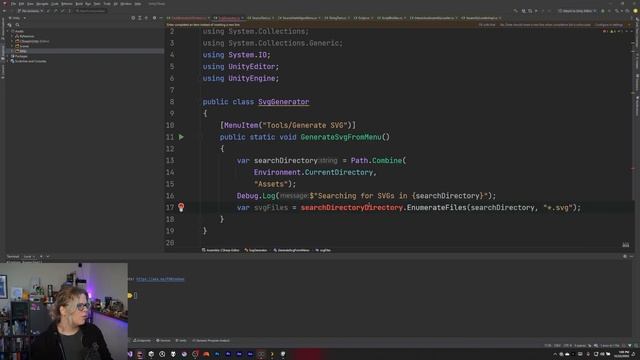Click the SvgGenerator breadcrumb
This screenshot has height=360, width=640.
(x=256, y=250)
